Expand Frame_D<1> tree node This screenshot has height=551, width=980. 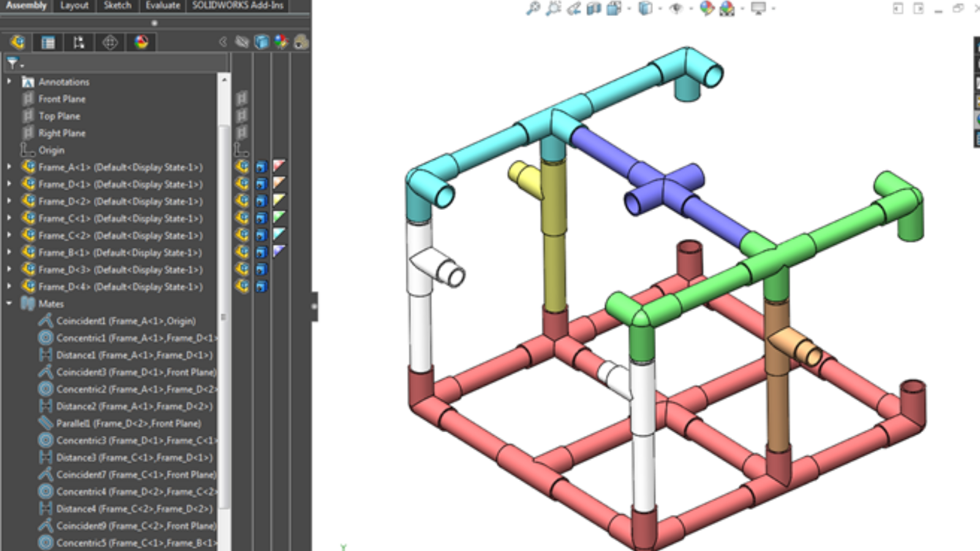[x=9, y=184]
